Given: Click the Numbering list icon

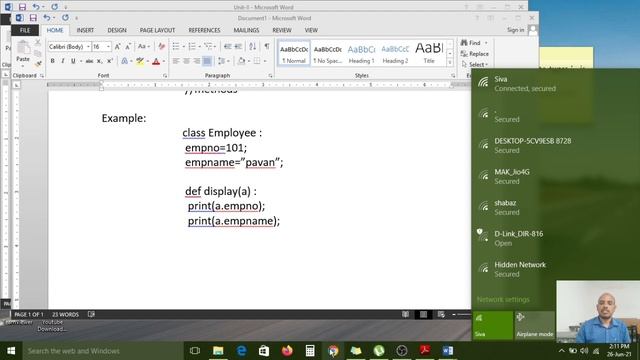Looking at the screenshot, I should [192, 46].
